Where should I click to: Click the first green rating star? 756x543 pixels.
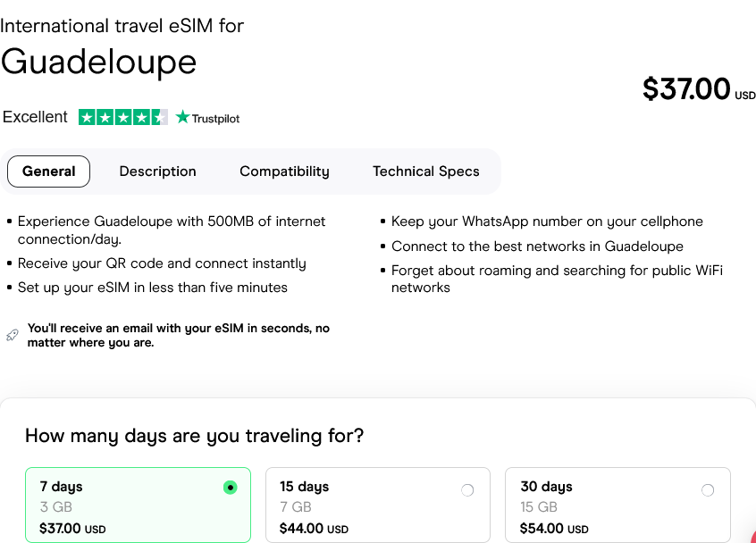[x=87, y=117]
